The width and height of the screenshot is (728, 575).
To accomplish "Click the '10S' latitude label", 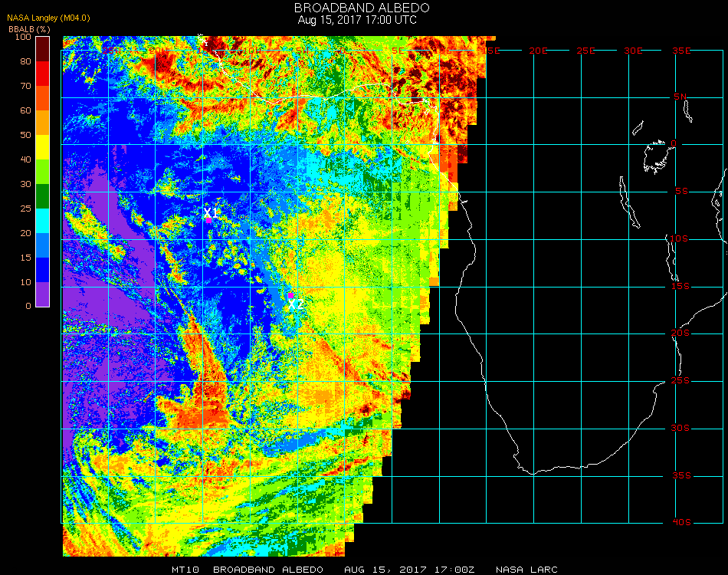I will click(x=679, y=238).
